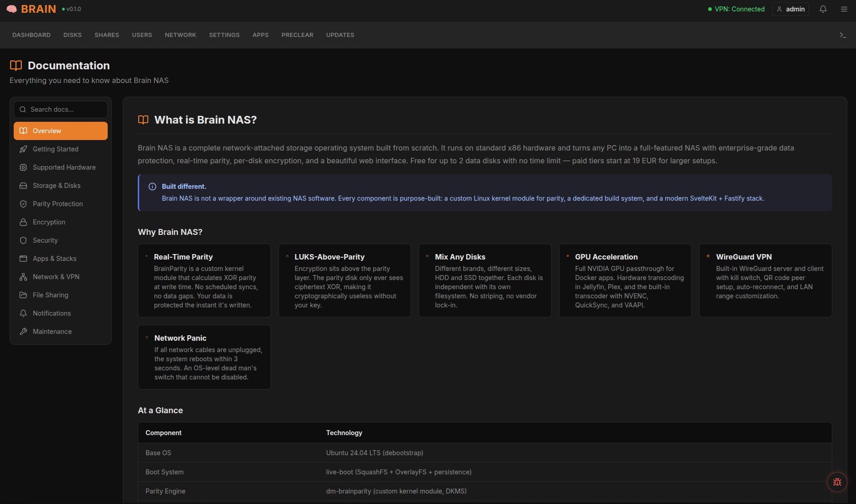Go to the Disks tab

pos(73,35)
